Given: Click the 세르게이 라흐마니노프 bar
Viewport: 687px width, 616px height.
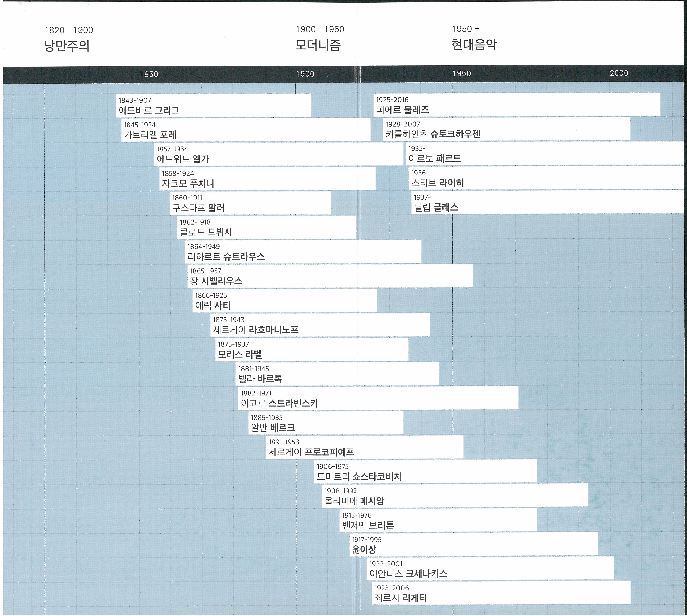Looking at the screenshot, I should coord(320,325).
